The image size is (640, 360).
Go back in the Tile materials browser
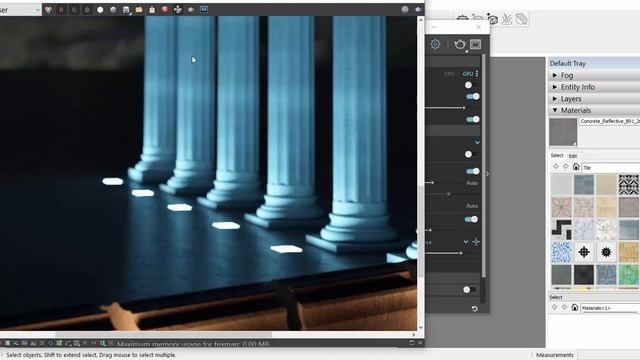tap(556, 167)
